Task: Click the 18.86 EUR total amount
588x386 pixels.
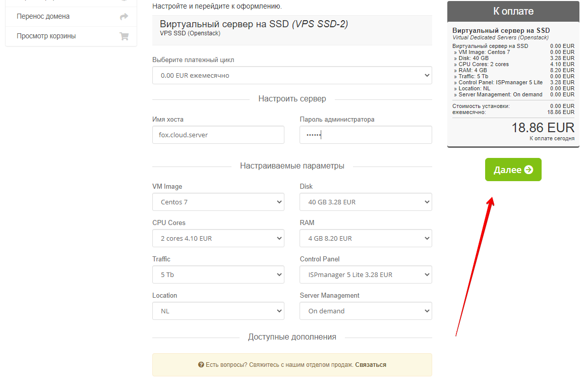Action: [543, 128]
